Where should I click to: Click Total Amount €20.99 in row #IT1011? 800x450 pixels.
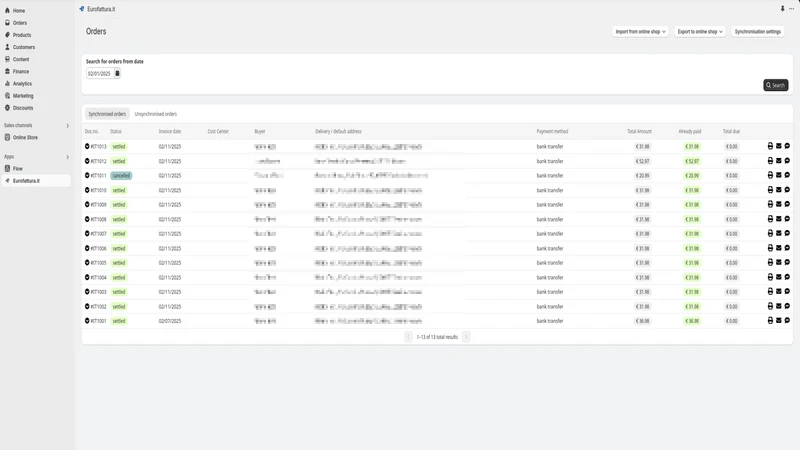click(643, 176)
